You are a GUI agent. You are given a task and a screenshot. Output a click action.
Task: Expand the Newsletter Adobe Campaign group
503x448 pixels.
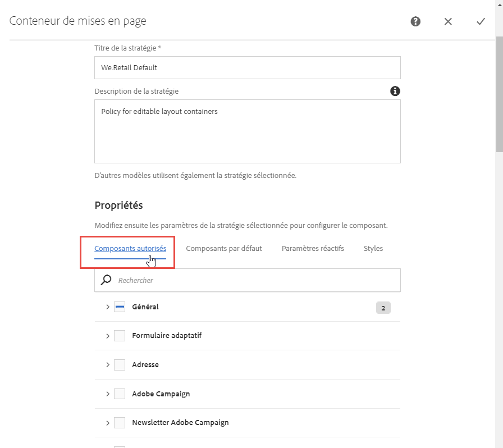tap(107, 423)
